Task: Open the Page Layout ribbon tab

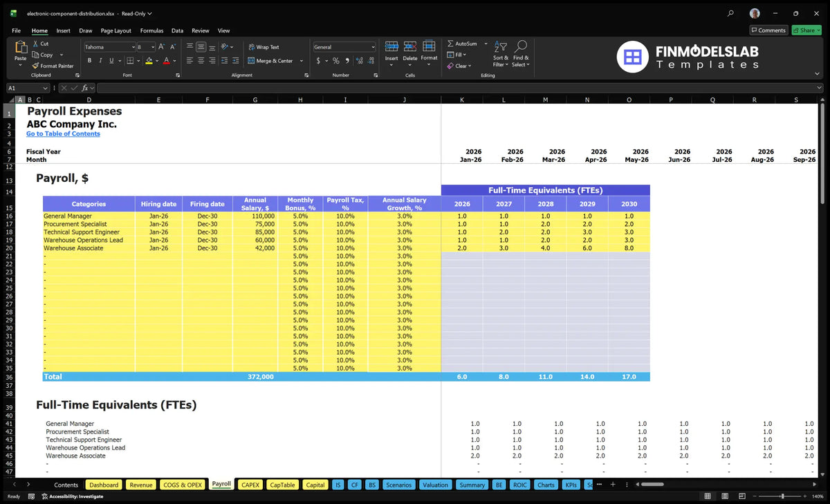Action: [116, 30]
